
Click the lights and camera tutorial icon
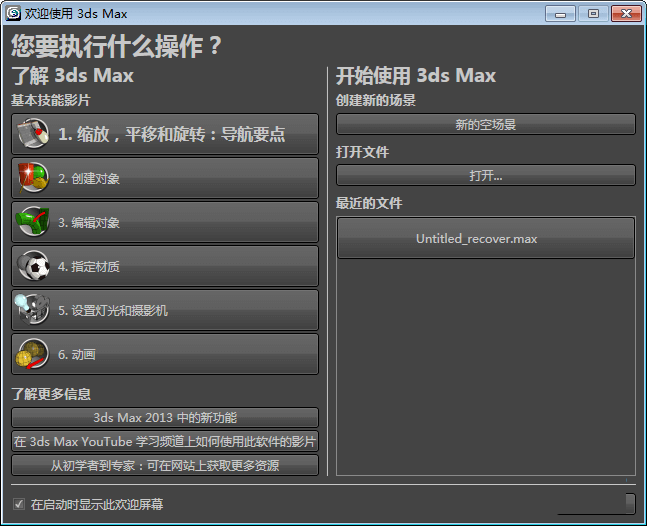pyautogui.click(x=32, y=309)
